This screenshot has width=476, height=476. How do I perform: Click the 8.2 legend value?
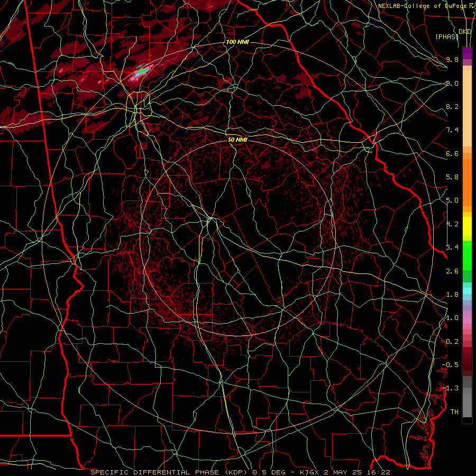coord(452,106)
